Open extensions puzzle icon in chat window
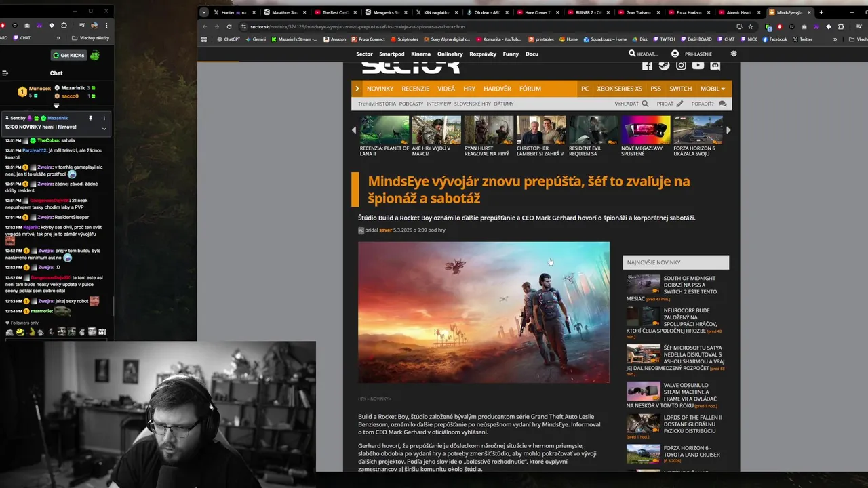 click(65, 26)
